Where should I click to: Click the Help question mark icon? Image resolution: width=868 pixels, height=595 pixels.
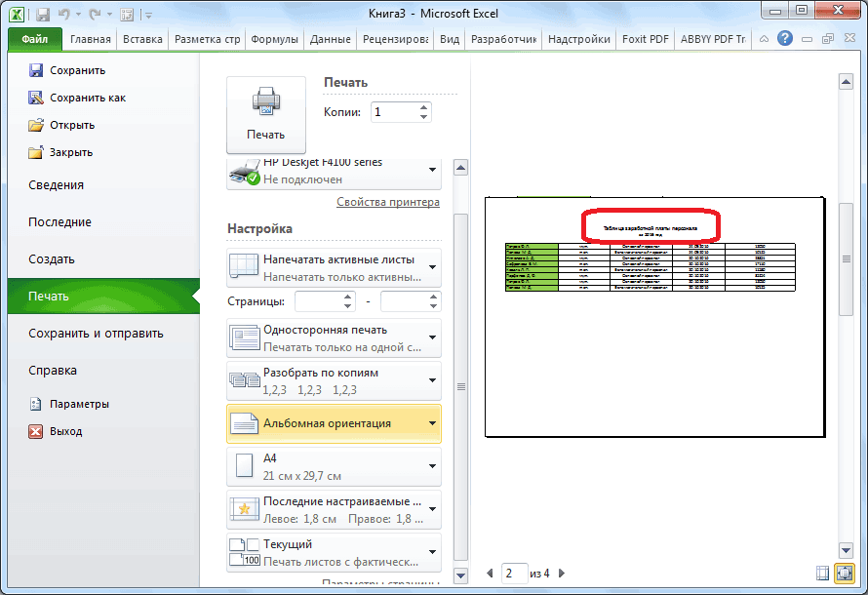784,39
